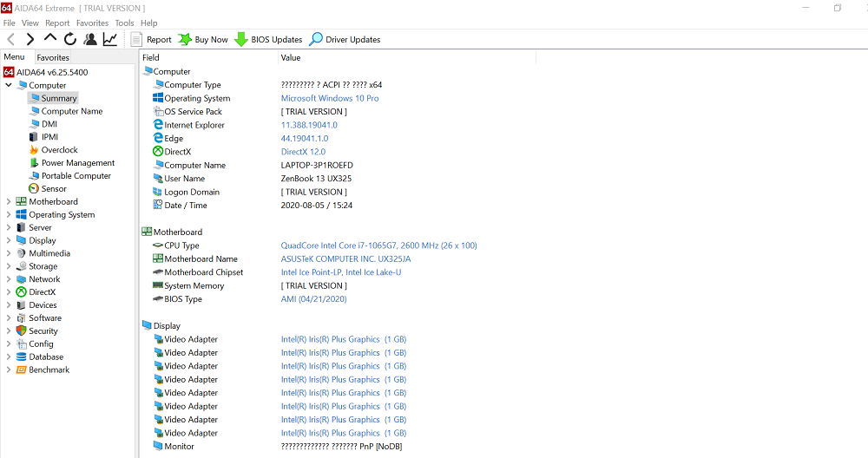This screenshot has height=458, width=868.
Task: Click the Edge version 44.19041.1.0 link
Action: (305, 138)
